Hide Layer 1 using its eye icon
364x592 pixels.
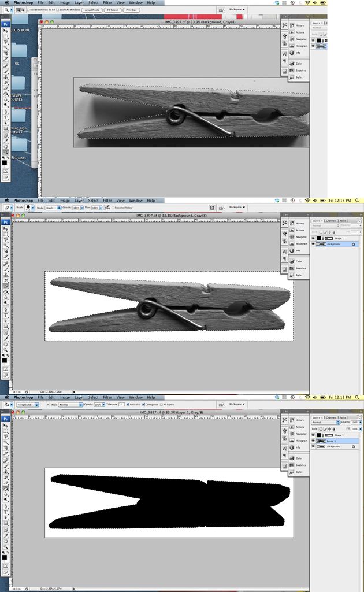click(x=313, y=441)
